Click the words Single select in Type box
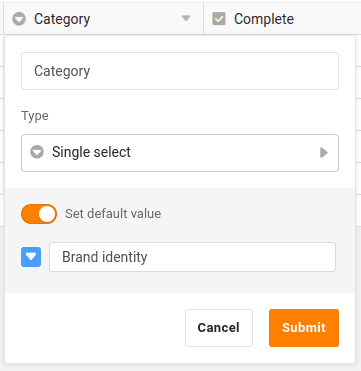The height and width of the screenshot is (371, 361). [91, 152]
